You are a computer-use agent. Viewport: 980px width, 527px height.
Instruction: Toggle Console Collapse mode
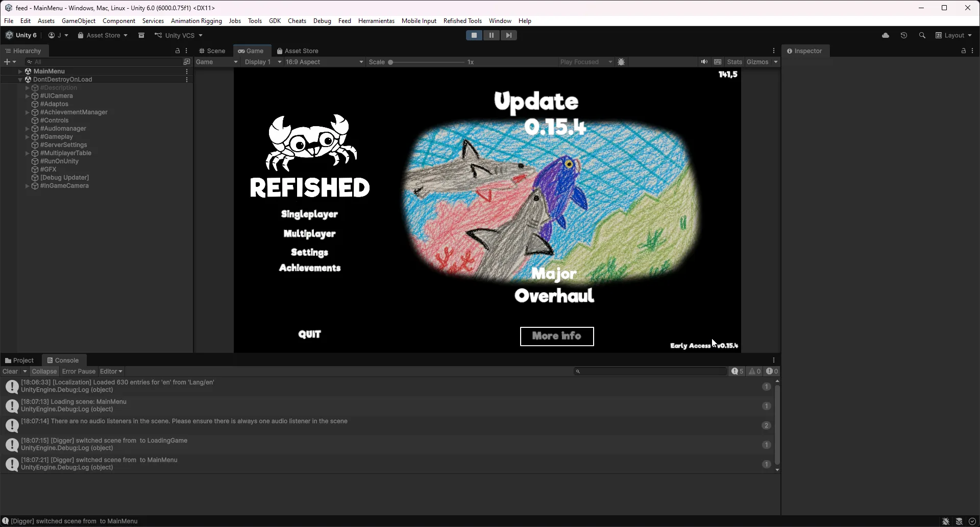click(44, 371)
